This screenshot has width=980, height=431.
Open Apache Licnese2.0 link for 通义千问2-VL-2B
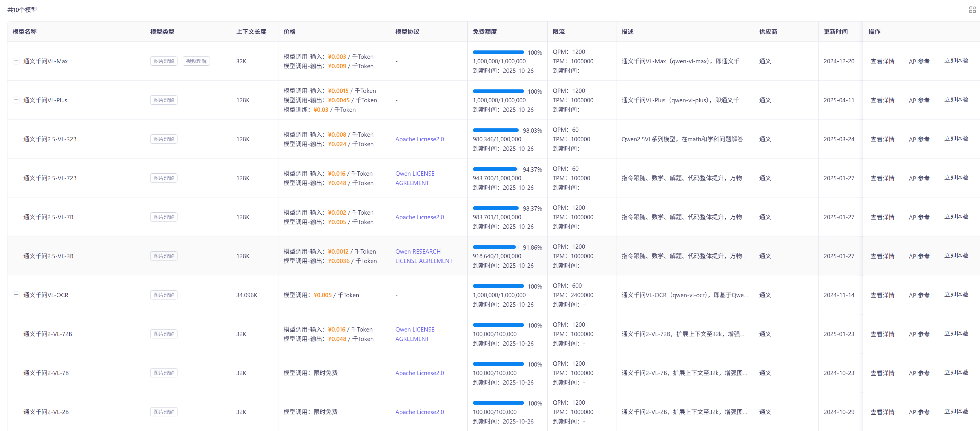click(x=419, y=412)
